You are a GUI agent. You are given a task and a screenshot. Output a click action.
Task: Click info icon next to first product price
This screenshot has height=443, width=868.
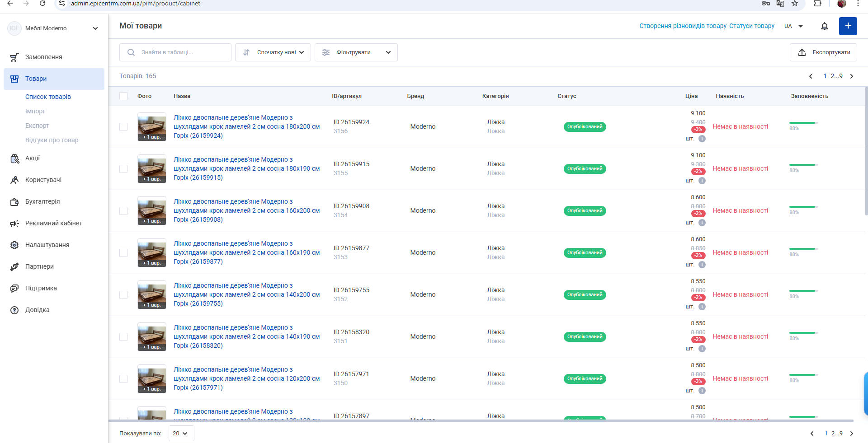702,139
